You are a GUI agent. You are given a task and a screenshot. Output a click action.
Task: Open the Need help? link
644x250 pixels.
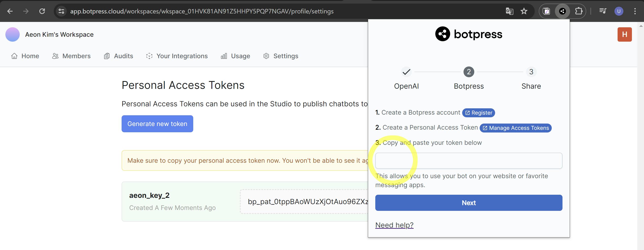click(394, 225)
